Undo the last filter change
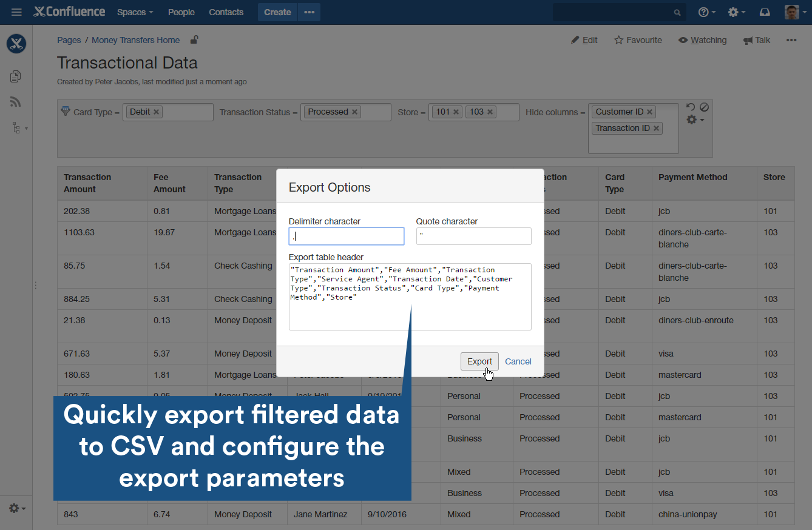812x530 pixels. click(x=690, y=107)
